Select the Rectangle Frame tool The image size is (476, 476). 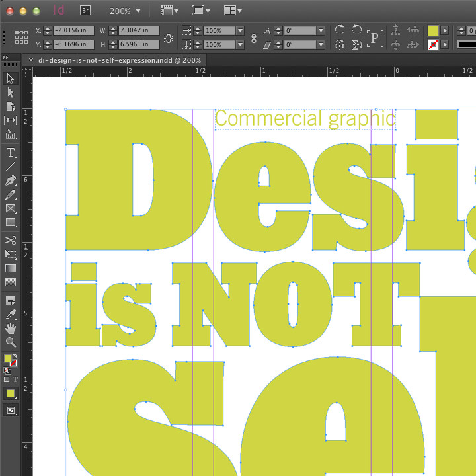click(11, 208)
